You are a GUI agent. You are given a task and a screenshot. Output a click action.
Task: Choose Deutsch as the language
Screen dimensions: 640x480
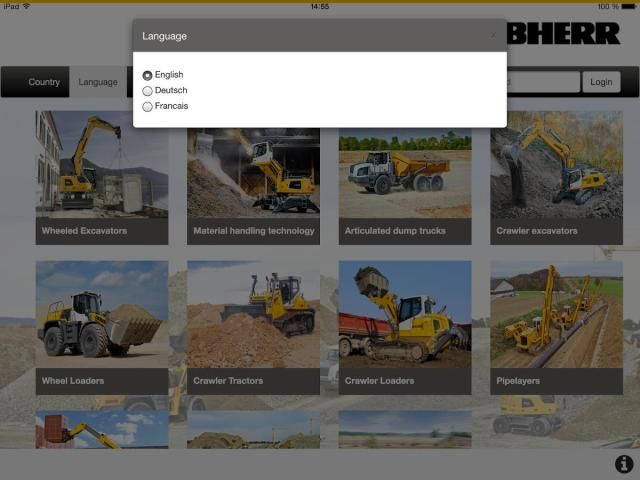point(148,91)
